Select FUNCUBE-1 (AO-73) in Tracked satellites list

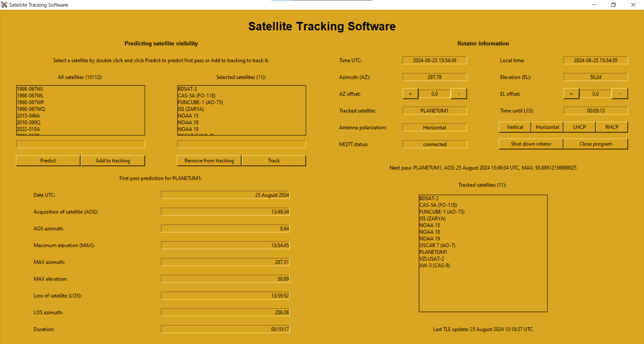pyautogui.click(x=483, y=212)
